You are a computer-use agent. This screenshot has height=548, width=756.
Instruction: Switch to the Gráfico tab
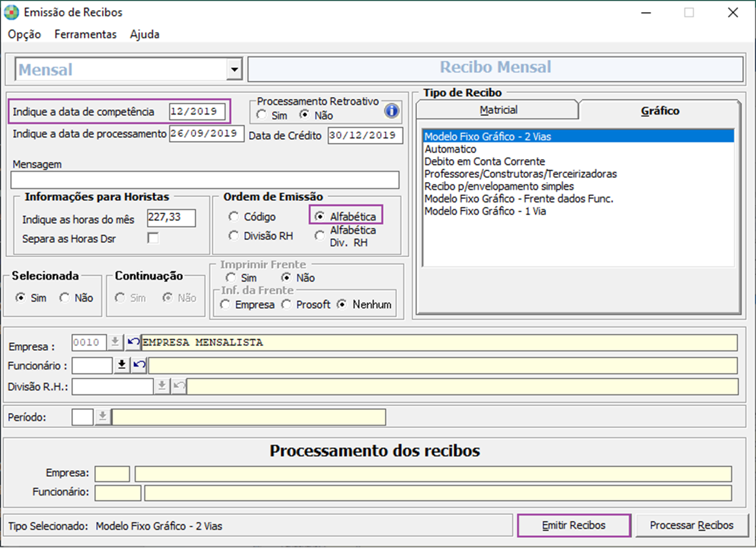pyautogui.click(x=659, y=110)
